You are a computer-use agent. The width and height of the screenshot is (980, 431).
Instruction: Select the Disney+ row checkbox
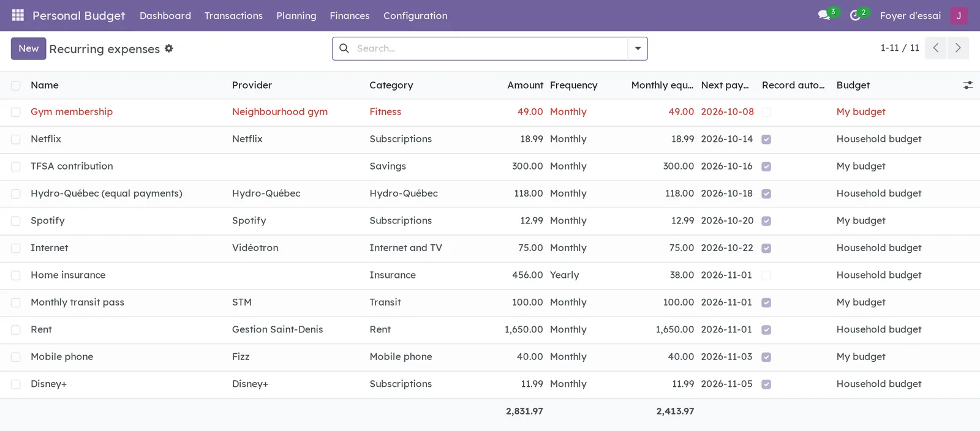pos(16,384)
